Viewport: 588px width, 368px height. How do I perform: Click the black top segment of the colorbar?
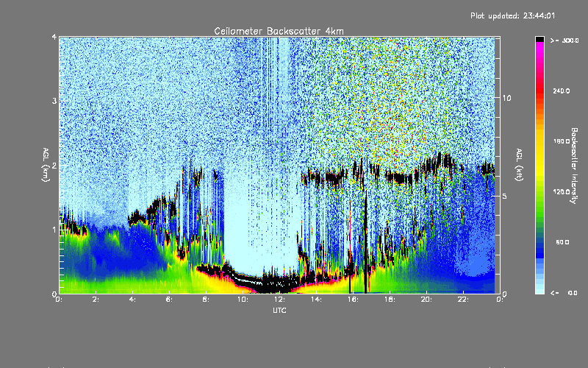click(x=539, y=40)
